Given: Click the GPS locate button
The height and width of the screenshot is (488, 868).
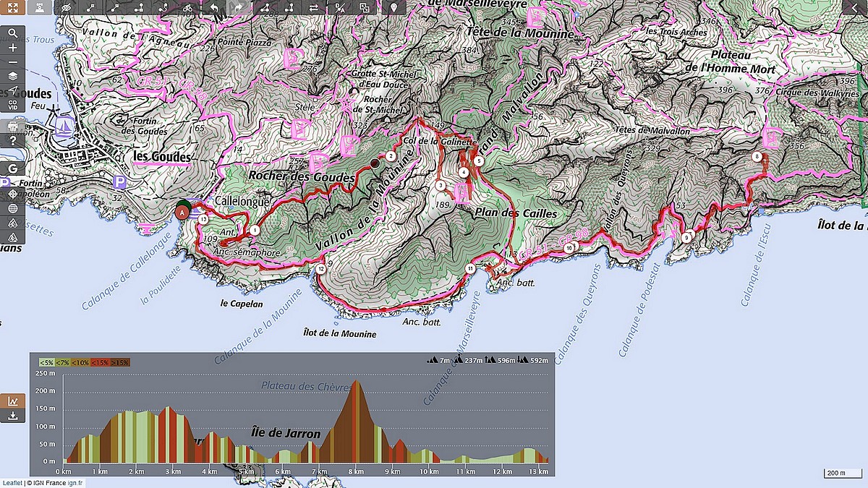Looking at the screenshot, I should tap(41, 8).
